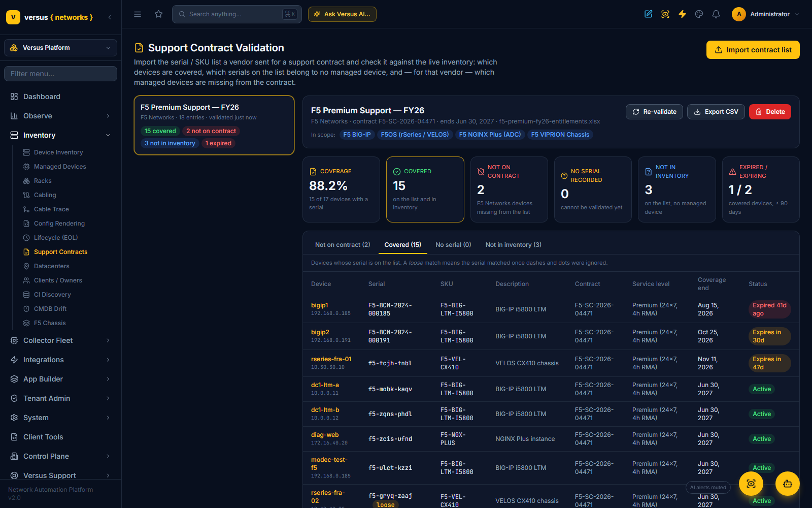Open the Not in Inventory stat card
Viewport: 812px width, 508px height.
[676, 189]
